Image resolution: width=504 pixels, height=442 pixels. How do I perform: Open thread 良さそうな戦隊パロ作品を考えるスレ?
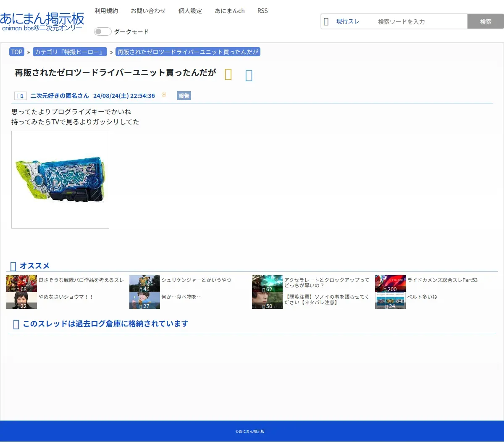pyautogui.click(x=81, y=280)
